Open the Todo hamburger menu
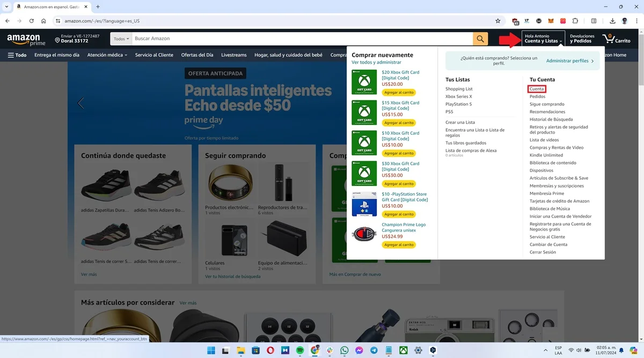The width and height of the screenshot is (644, 358). (x=16, y=55)
